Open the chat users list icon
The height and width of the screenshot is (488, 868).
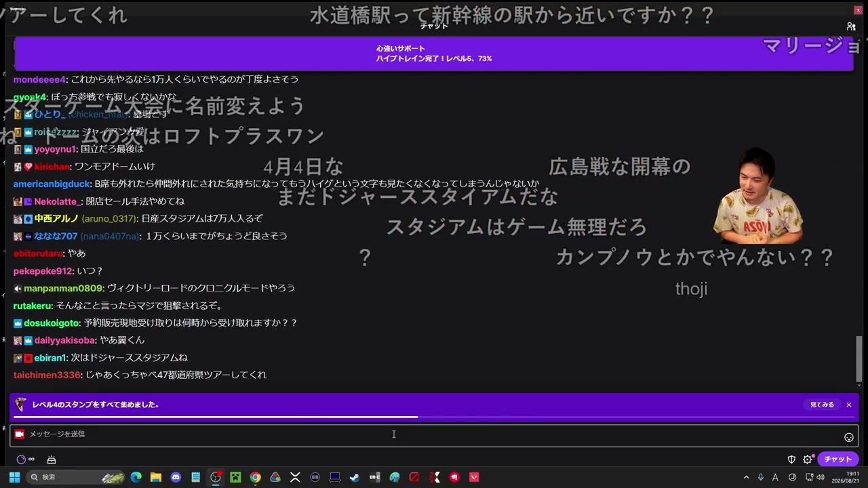click(x=851, y=26)
